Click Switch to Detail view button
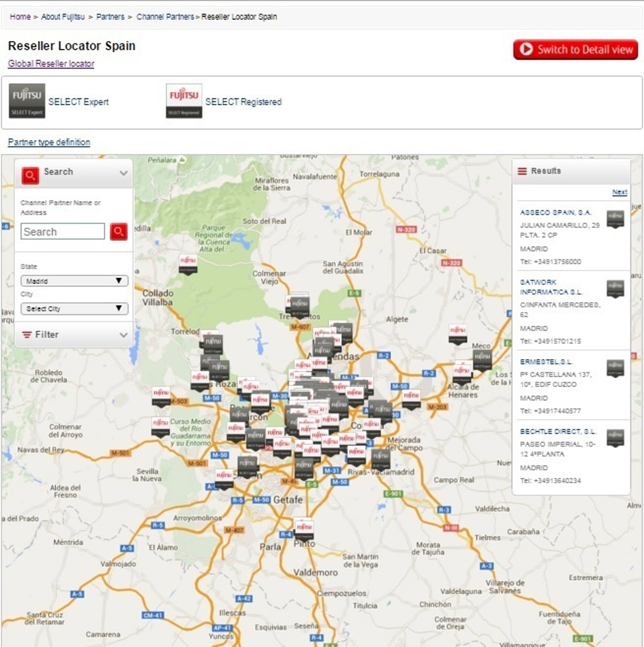This screenshot has height=647, width=644. (575, 50)
